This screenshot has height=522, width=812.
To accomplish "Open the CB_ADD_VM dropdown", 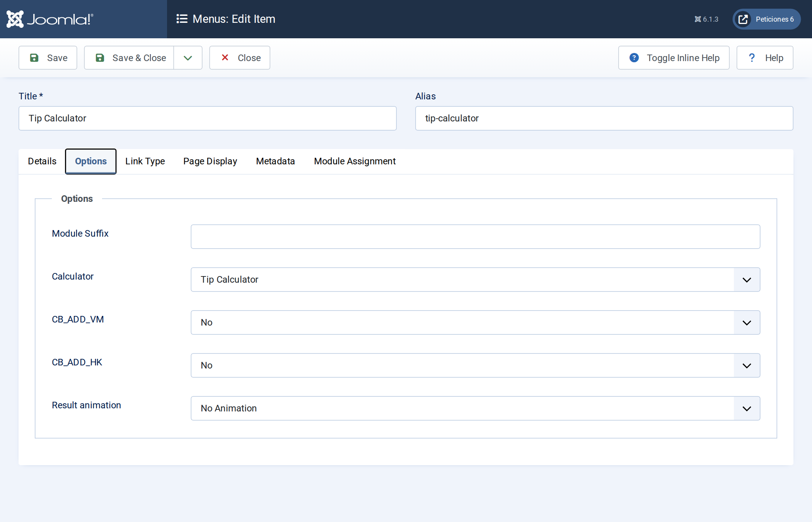I will click(476, 322).
